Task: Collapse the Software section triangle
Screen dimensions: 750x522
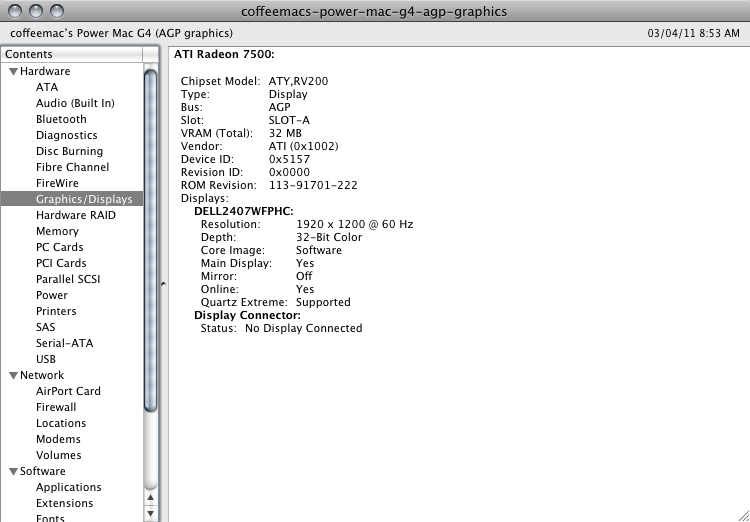Action: pyautogui.click(x=13, y=472)
